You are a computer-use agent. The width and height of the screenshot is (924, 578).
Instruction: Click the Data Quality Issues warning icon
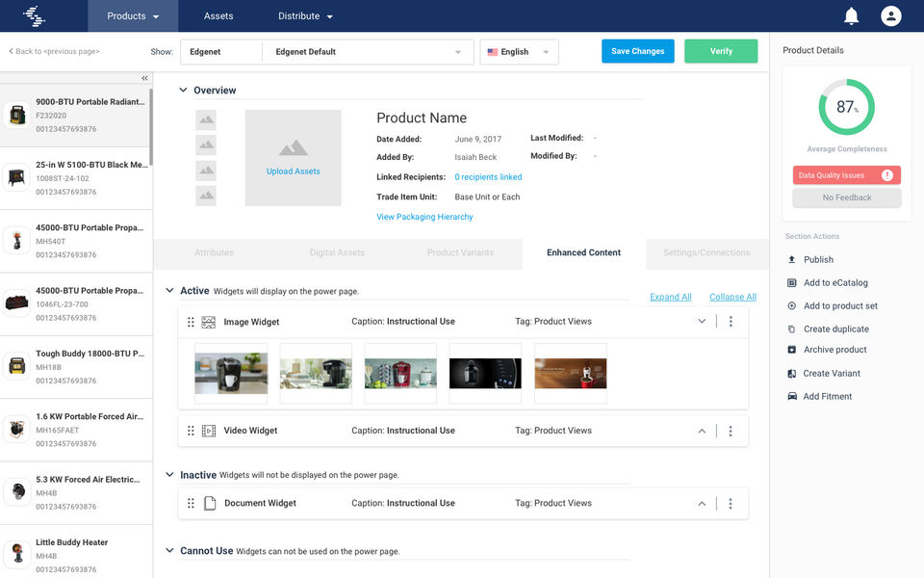point(886,175)
